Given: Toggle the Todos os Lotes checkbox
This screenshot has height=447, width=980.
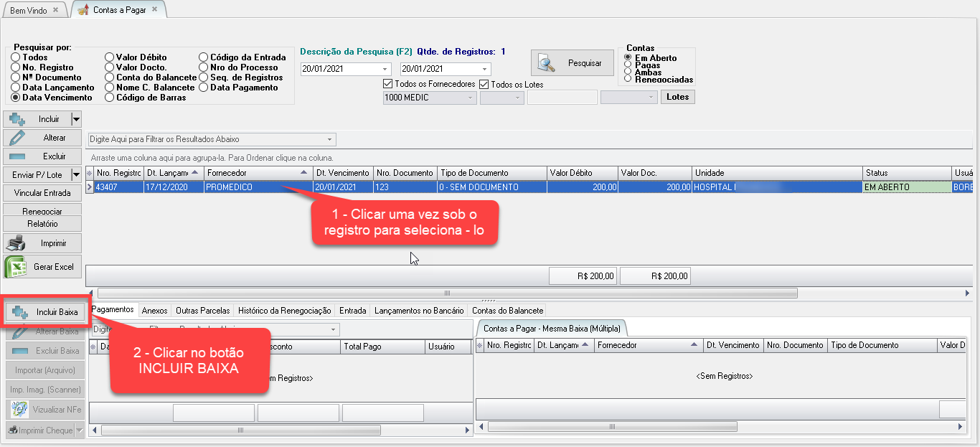Looking at the screenshot, I should (484, 84).
